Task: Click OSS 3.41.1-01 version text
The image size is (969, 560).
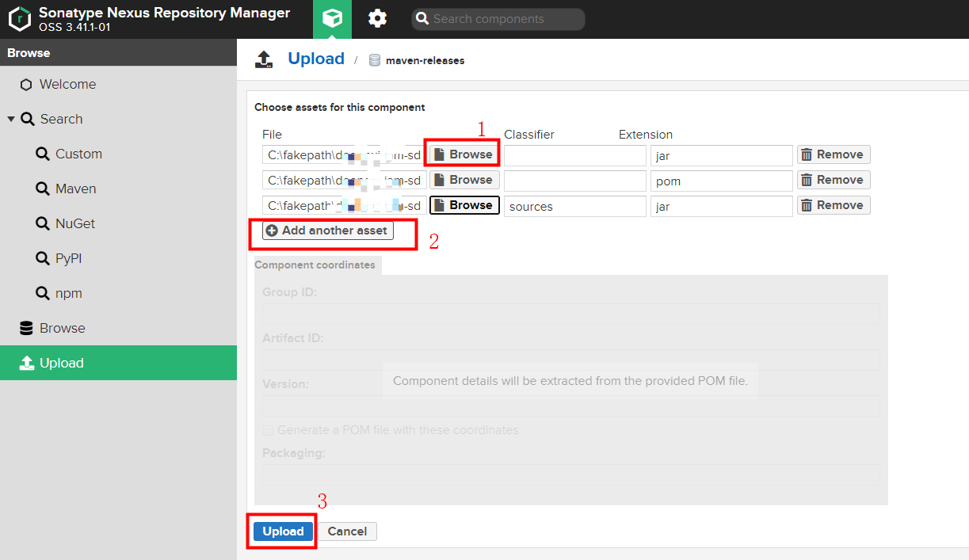Action: (x=76, y=27)
